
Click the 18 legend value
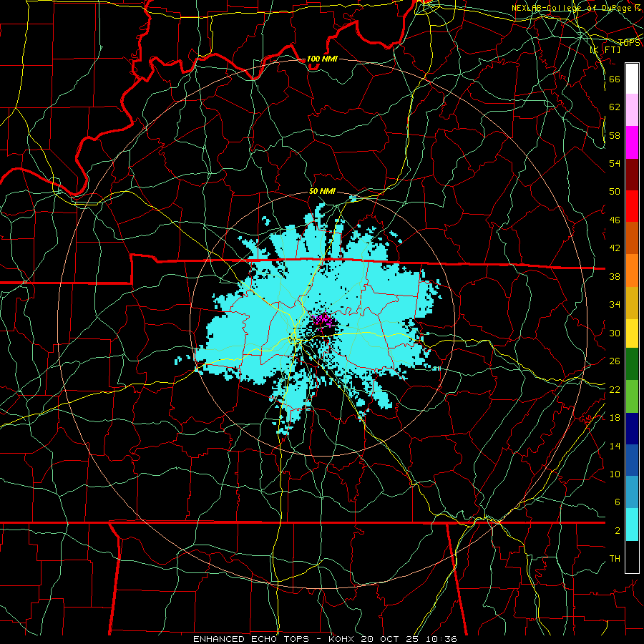click(x=615, y=418)
